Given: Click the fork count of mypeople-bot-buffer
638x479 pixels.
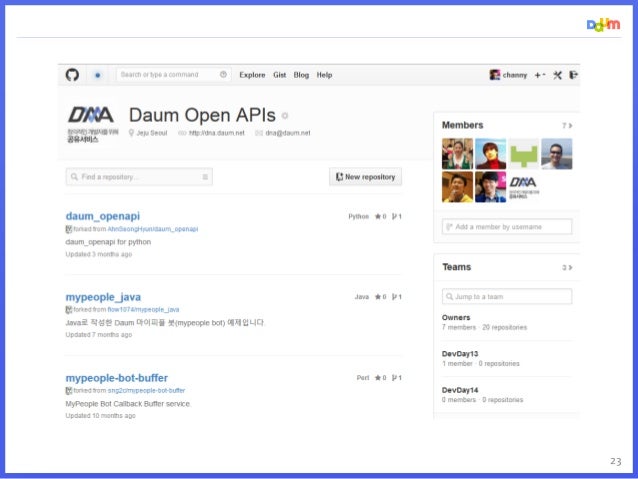Looking at the screenshot, I should pyautogui.click(x=397, y=378).
